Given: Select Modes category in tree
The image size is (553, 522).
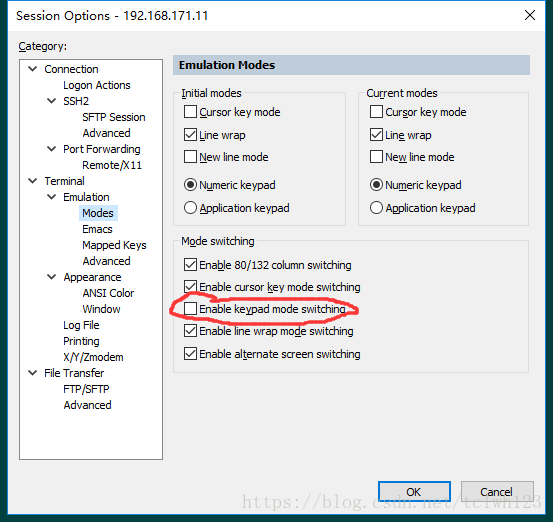Looking at the screenshot, I should pos(98,213).
